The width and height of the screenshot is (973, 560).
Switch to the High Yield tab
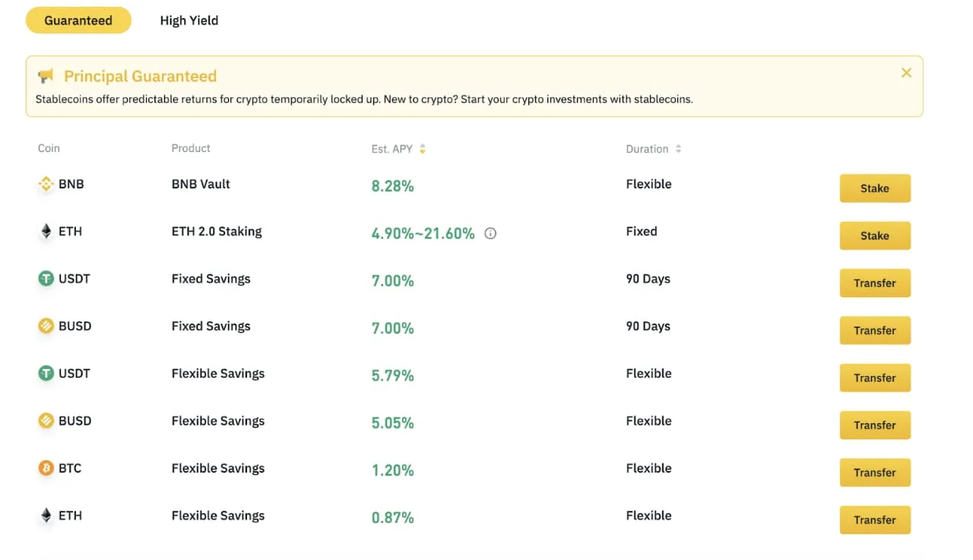189,21
